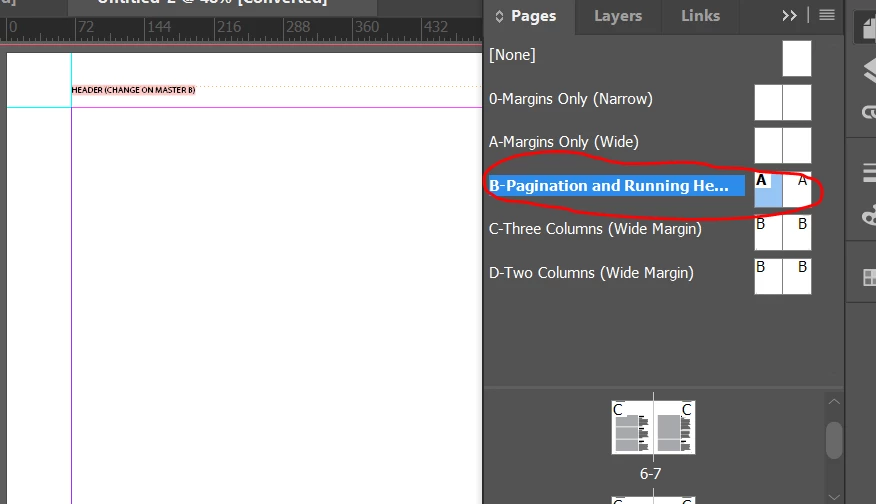Click the left page thumbnail of B master
The height and width of the screenshot is (504, 876).
pyautogui.click(x=768, y=189)
